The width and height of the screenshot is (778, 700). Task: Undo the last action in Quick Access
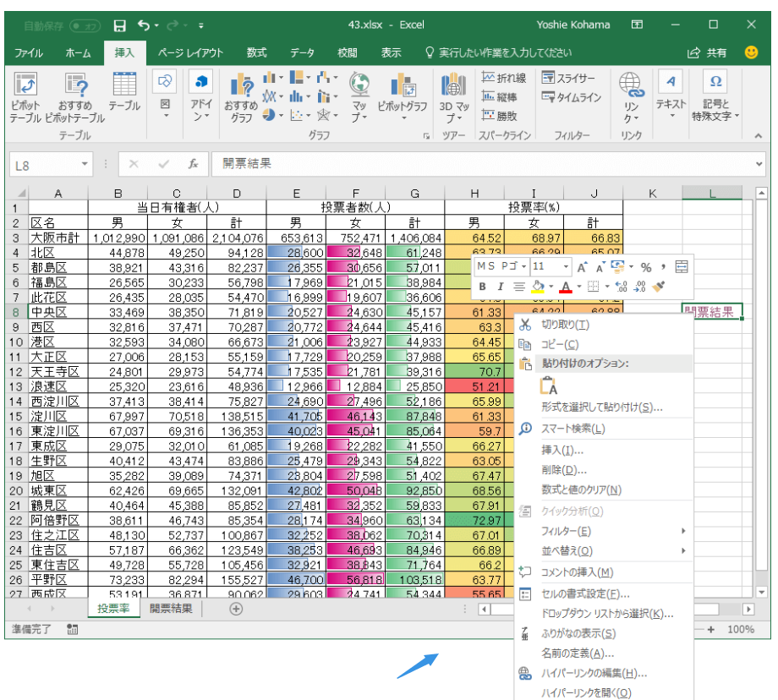coord(144,25)
